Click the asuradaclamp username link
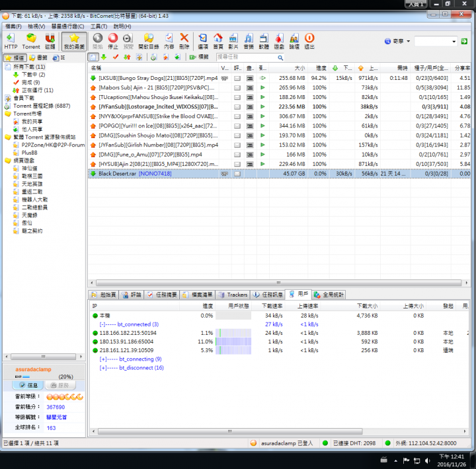The image size is (476, 469). (x=34, y=369)
